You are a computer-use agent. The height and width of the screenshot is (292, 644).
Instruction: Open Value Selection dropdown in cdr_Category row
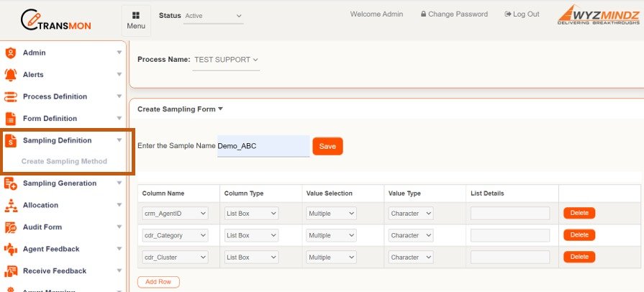(332, 235)
